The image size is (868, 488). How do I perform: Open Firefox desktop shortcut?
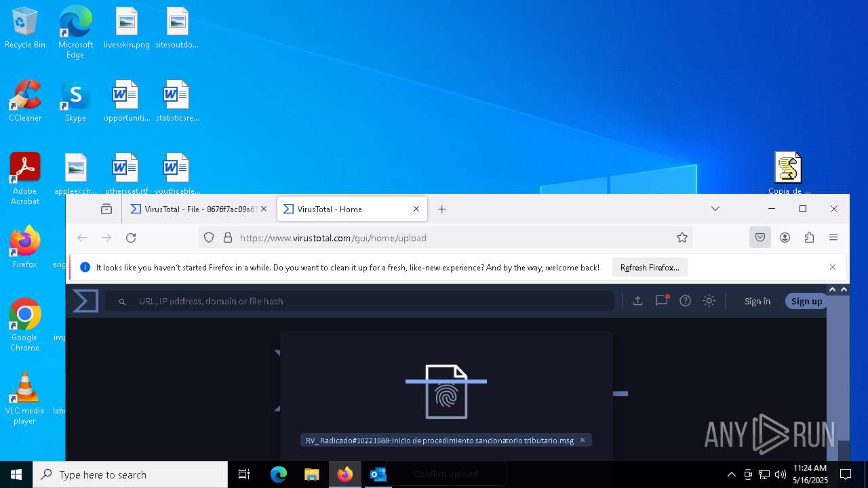(x=25, y=247)
